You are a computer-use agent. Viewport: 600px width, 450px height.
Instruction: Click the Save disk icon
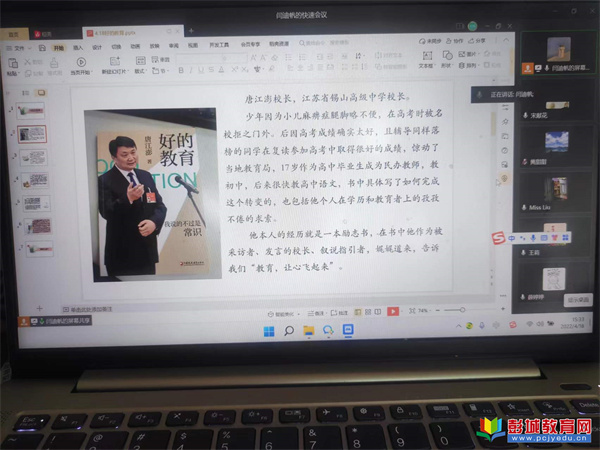click(42, 48)
